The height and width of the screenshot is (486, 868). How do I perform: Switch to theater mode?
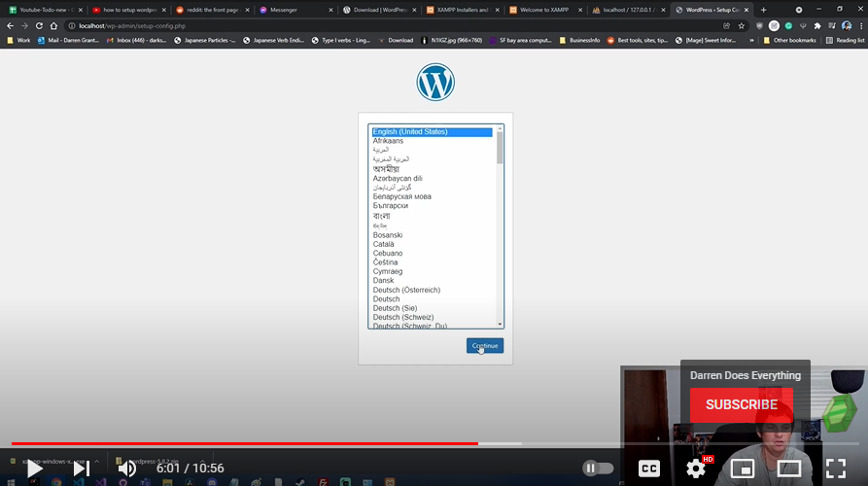(x=789, y=469)
